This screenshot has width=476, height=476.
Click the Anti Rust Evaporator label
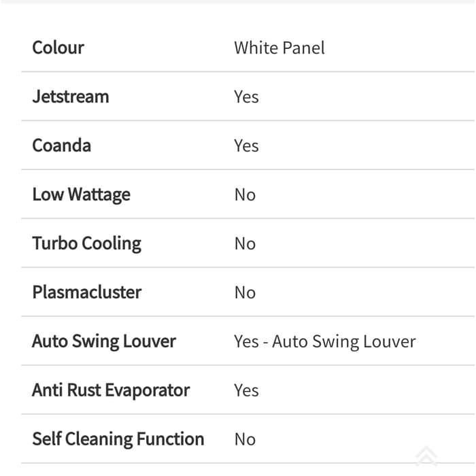point(111,390)
